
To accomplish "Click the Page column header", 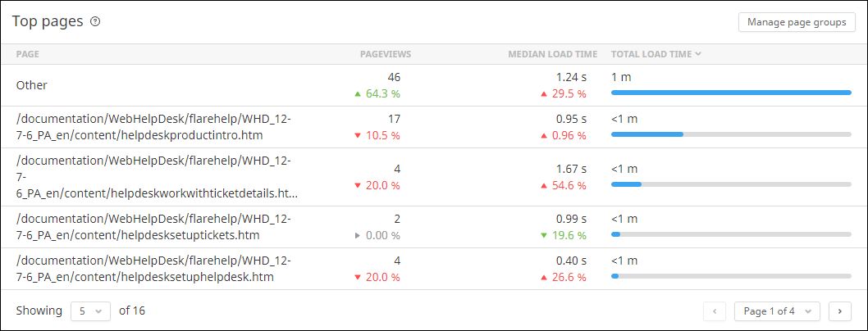I will [x=28, y=54].
